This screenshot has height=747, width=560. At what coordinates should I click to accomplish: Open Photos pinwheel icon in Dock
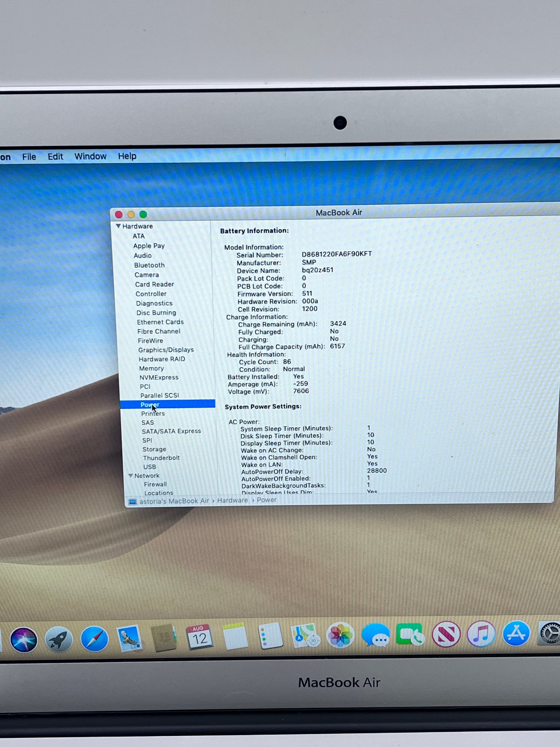[340, 635]
